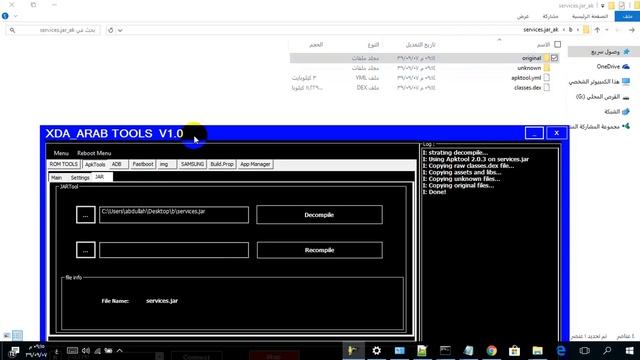Open Google Chrome from taskbar

[491, 351]
